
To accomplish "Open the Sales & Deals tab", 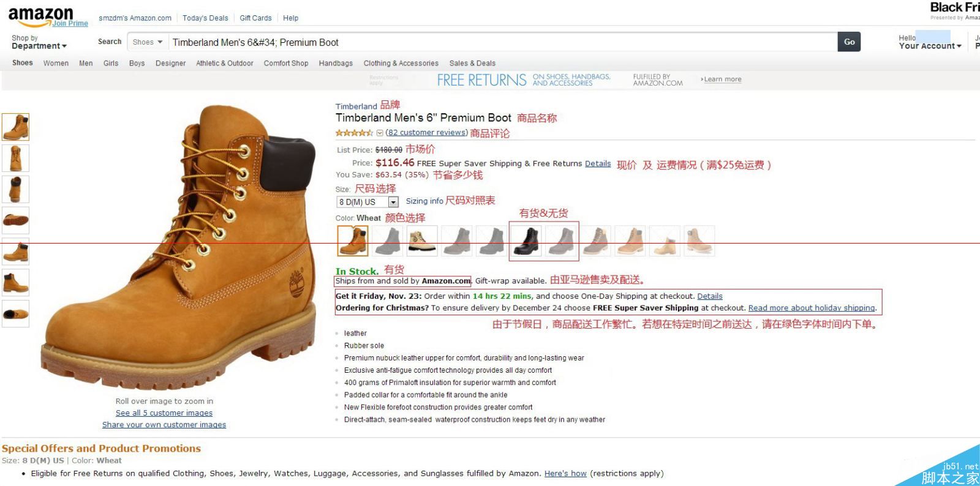I will click(472, 63).
